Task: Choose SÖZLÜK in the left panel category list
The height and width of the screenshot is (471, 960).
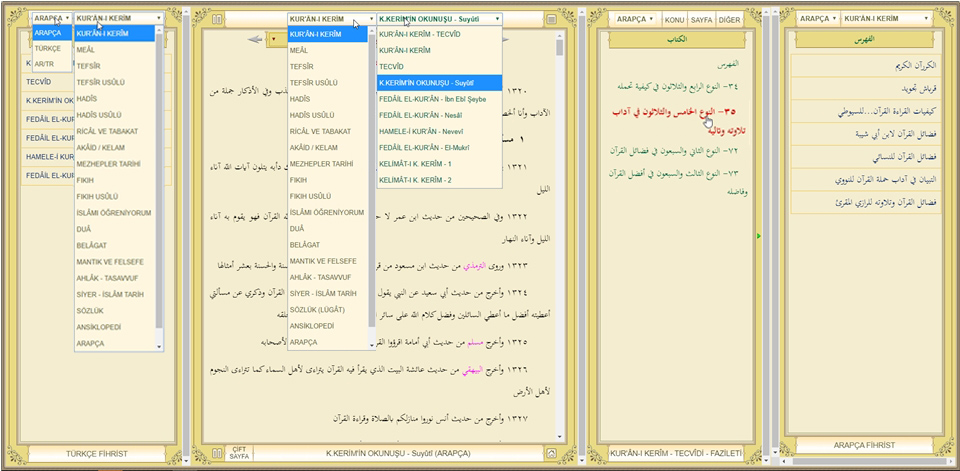Action: click(114, 311)
